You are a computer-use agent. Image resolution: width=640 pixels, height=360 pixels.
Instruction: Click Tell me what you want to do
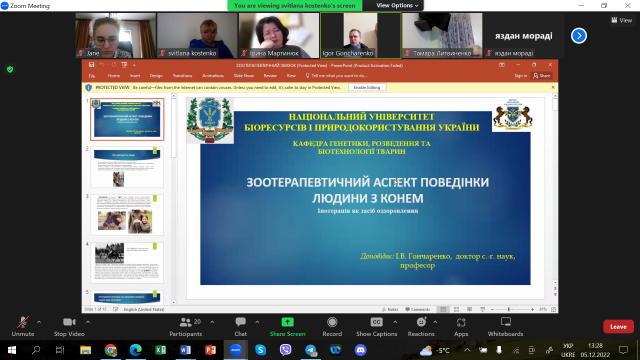[x=337, y=76]
